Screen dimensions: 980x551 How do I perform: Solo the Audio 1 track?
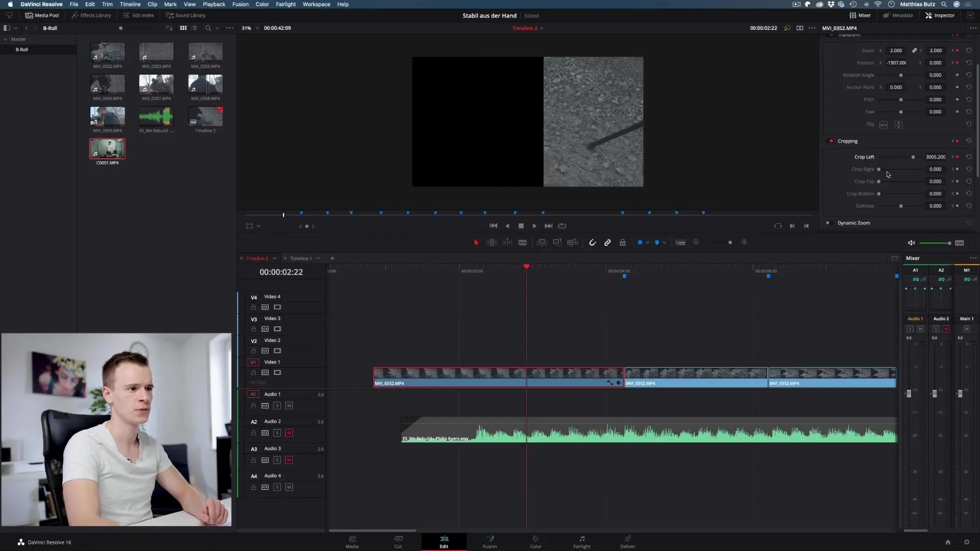(x=277, y=406)
